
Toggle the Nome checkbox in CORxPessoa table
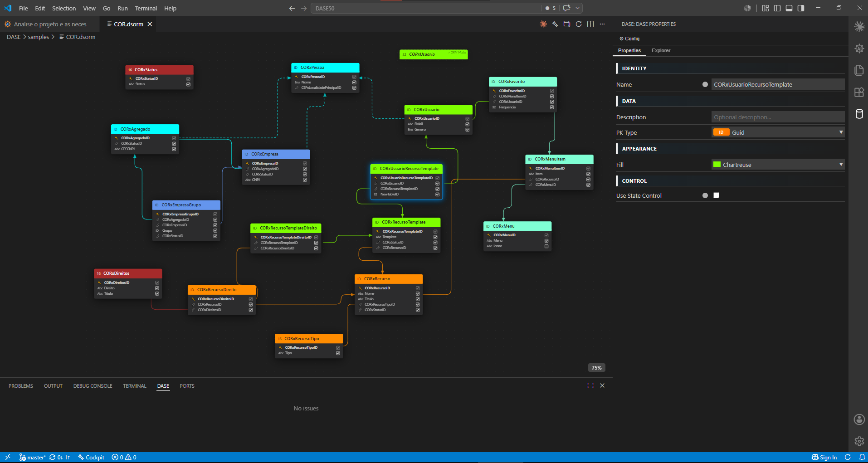(x=354, y=83)
